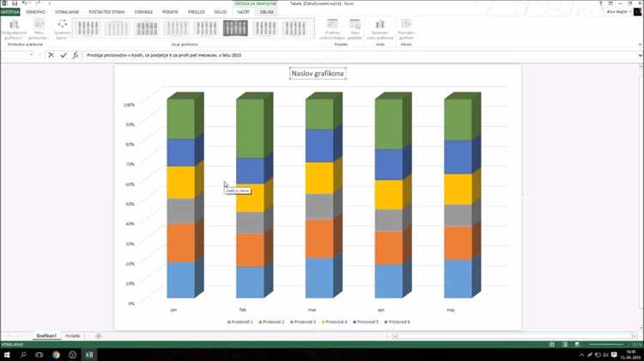Screen dimensions: 644x361
Task: Expand the formula bar
Action: (x=640, y=56)
